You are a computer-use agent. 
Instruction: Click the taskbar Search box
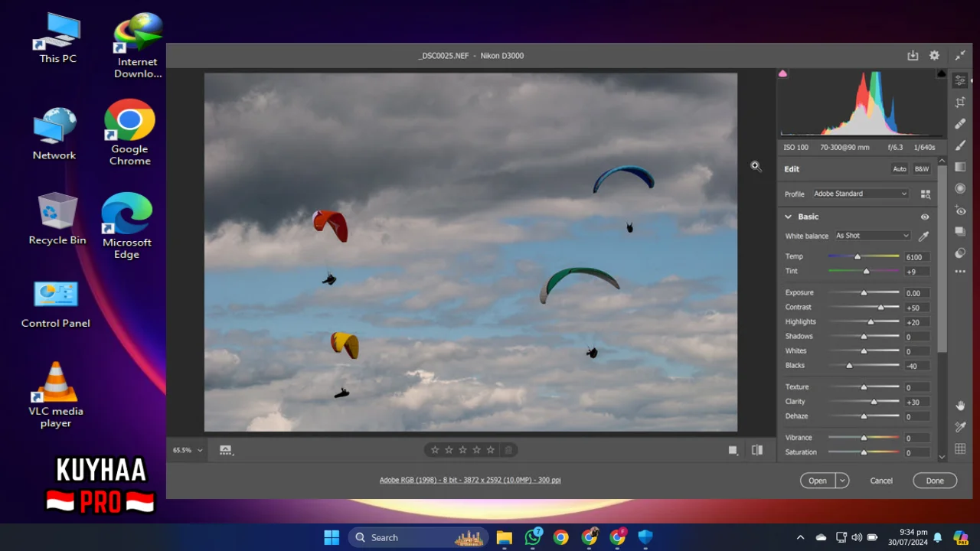click(418, 537)
